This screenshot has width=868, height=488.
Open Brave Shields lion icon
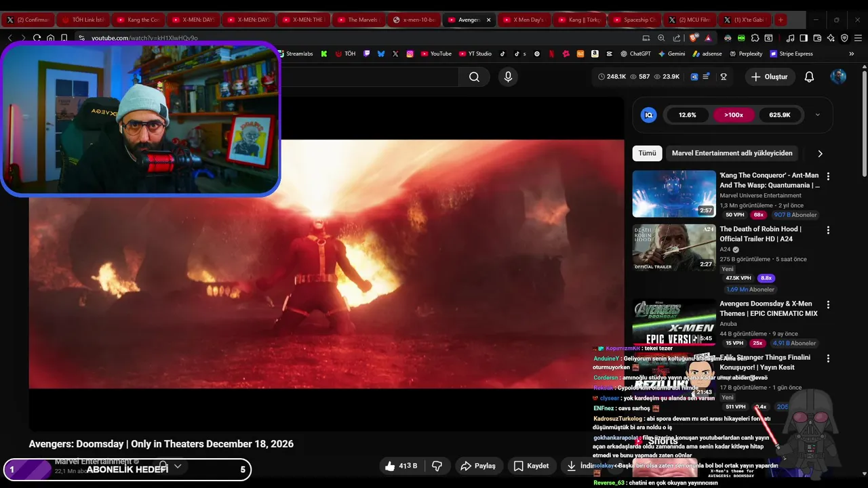(x=693, y=38)
